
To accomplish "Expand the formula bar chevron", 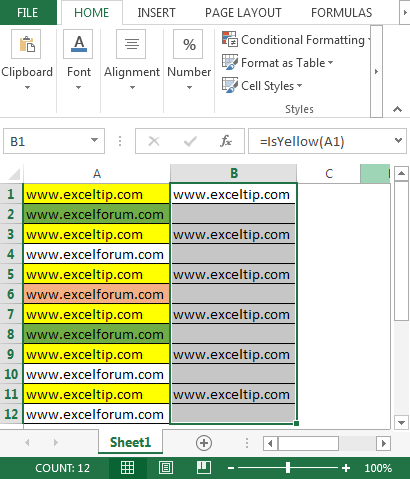I will [x=398, y=140].
